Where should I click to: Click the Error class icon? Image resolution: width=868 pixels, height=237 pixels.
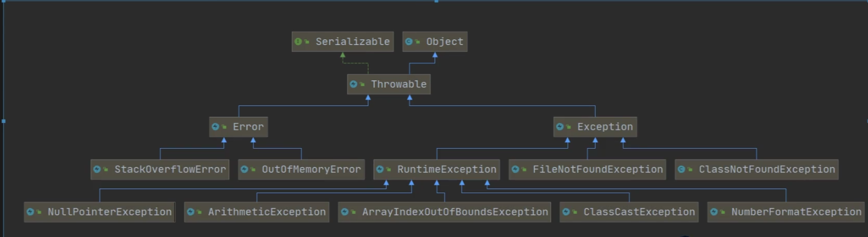point(215,127)
